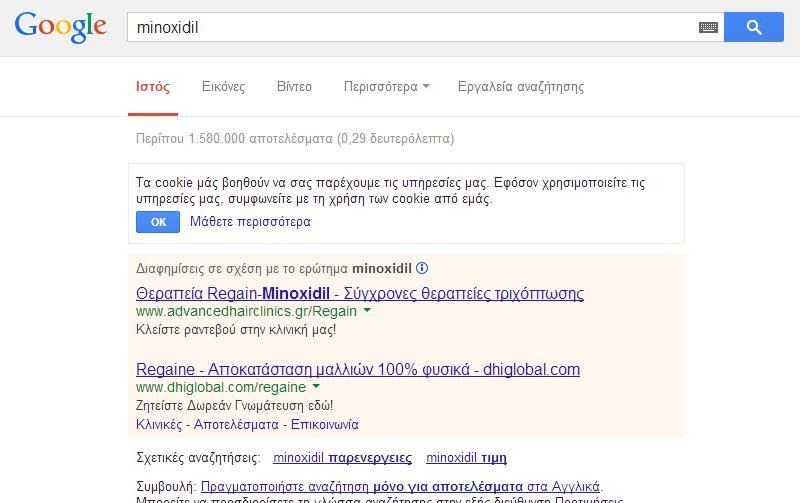Open Εργαλεία αναζήτησης search tools
The height and width of the screenshot is (503, 800).
point(520,87)
